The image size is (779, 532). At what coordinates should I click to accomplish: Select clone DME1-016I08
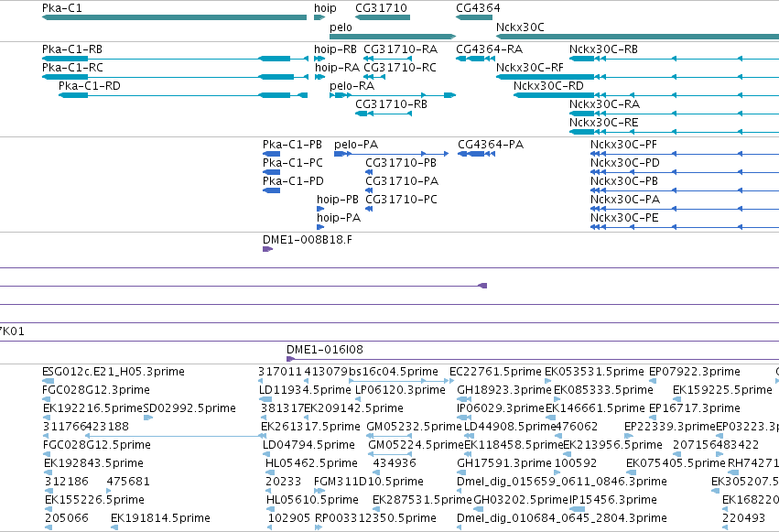click(x=533, y=359)
